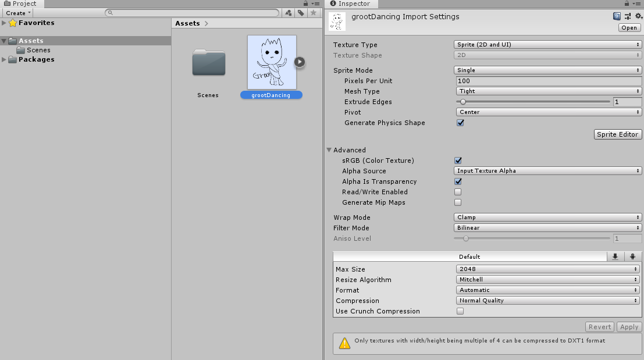Viewport: 644px width, 360px height.
Task: Click the Extrude Edges value field
Action: [627, 102]
